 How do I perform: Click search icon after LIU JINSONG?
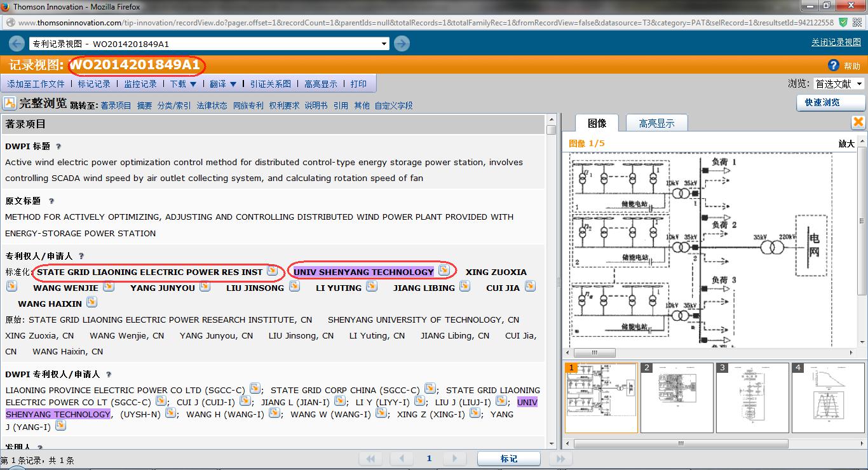[294, 286]
